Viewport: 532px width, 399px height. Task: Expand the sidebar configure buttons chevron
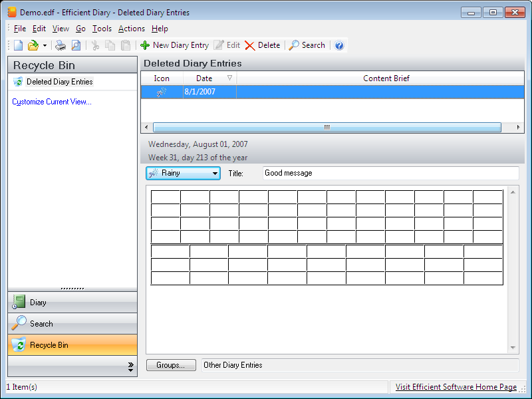coord(130,366)
